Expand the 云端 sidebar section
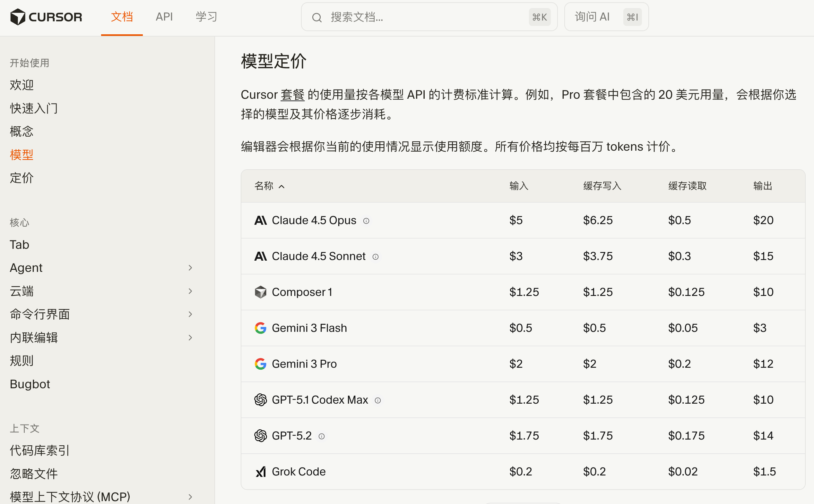 click(190, 291)
